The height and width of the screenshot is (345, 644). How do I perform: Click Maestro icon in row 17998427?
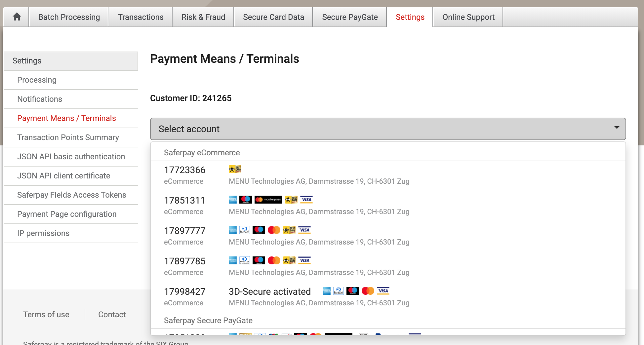click(353, 291)
